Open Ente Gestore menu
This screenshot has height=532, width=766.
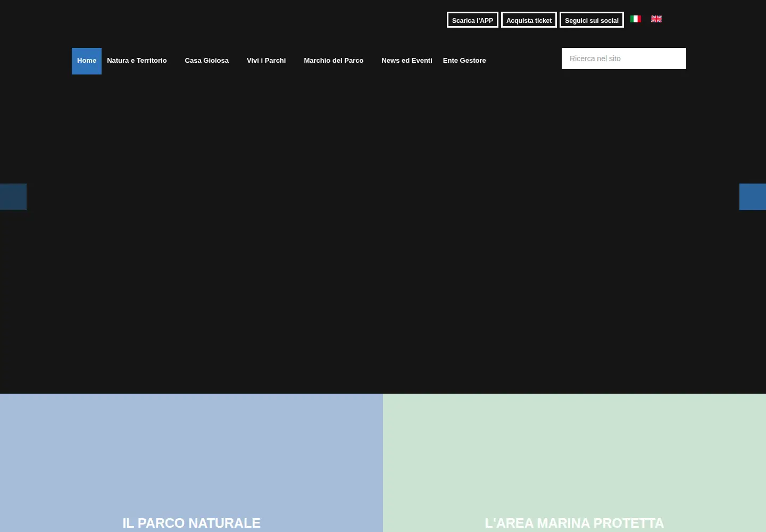point(464,61)
